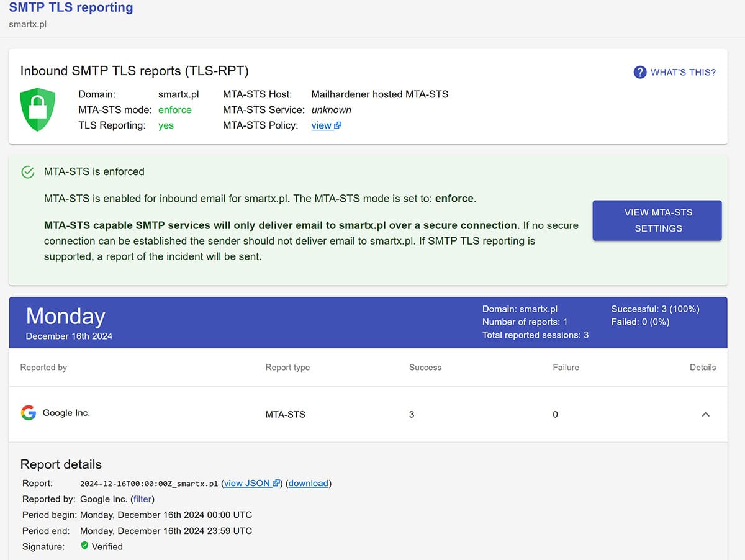The image size is (745, 560).
Task: Click the Success column header
Action: coord(425,367)
